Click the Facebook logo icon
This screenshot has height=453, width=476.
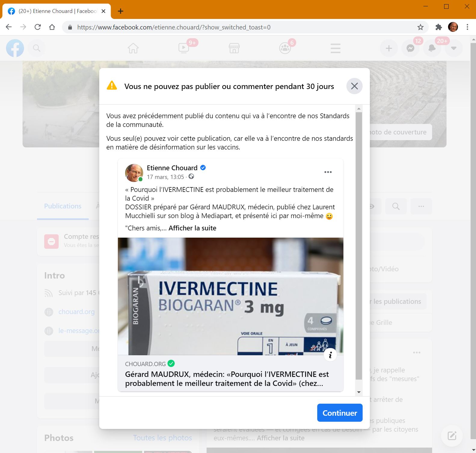(x=15, y=48)
